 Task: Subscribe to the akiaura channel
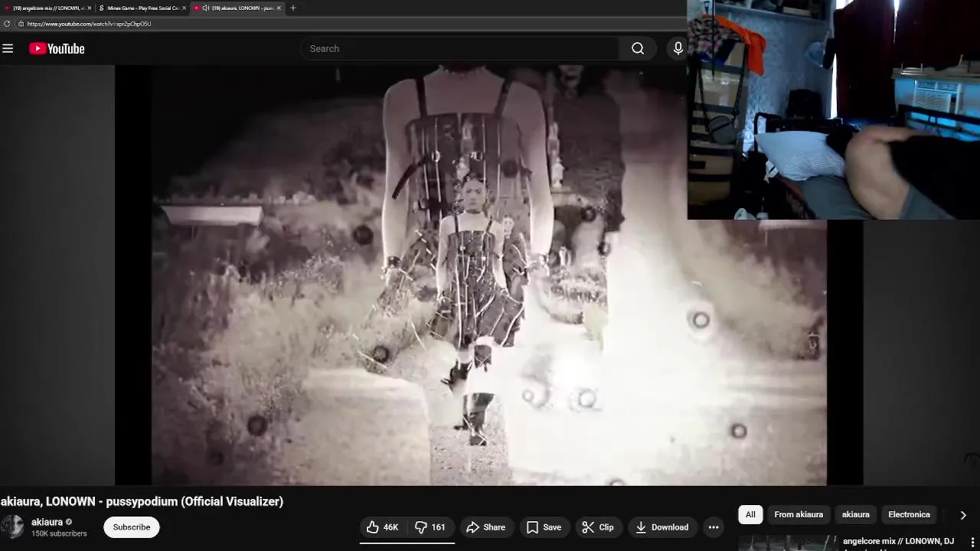(132, 527)
